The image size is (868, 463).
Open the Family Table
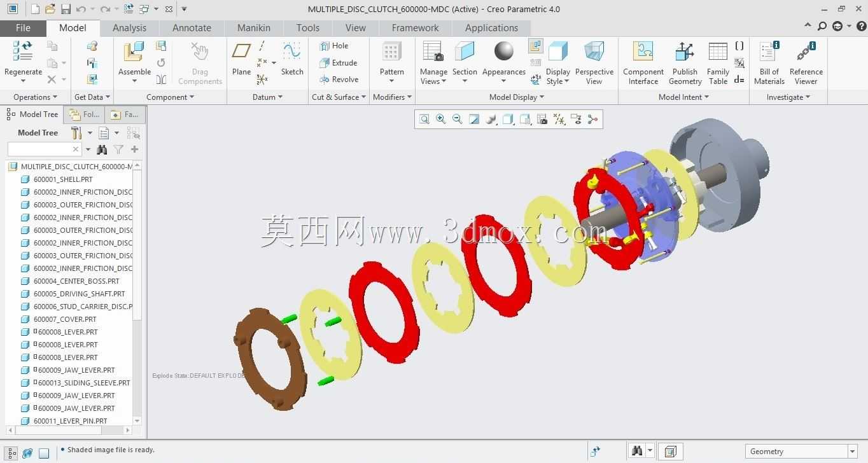point(718,63)
